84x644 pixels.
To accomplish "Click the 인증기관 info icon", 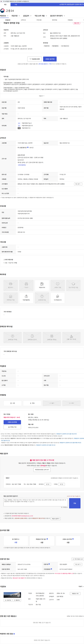I will (49, 564).
